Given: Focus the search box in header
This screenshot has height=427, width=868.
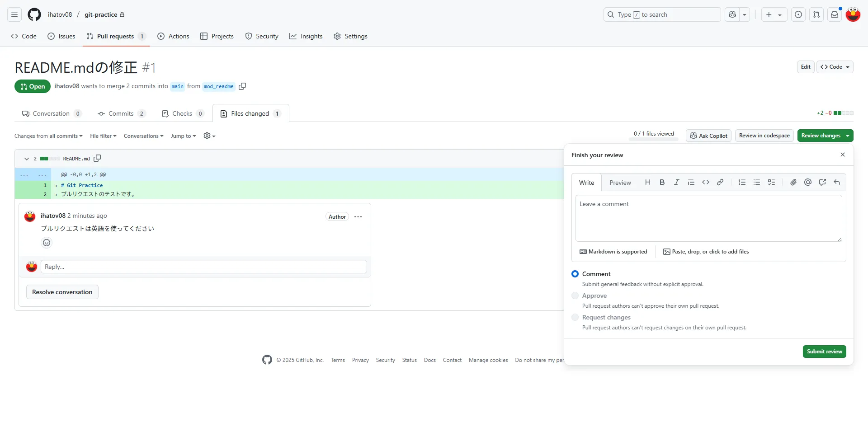Looking at the screenshot, I should 662,14.
